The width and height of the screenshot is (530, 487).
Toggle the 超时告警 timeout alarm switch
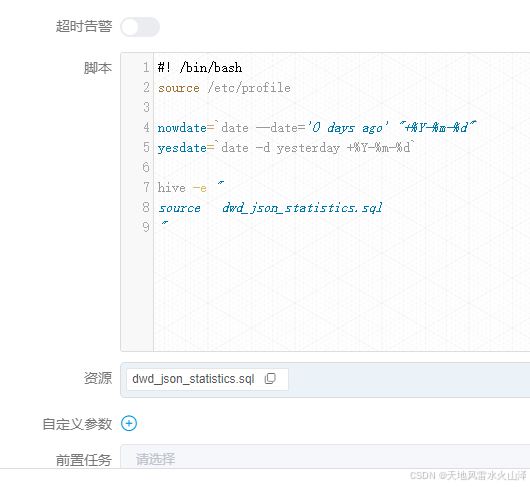click(x=140, y=27)
